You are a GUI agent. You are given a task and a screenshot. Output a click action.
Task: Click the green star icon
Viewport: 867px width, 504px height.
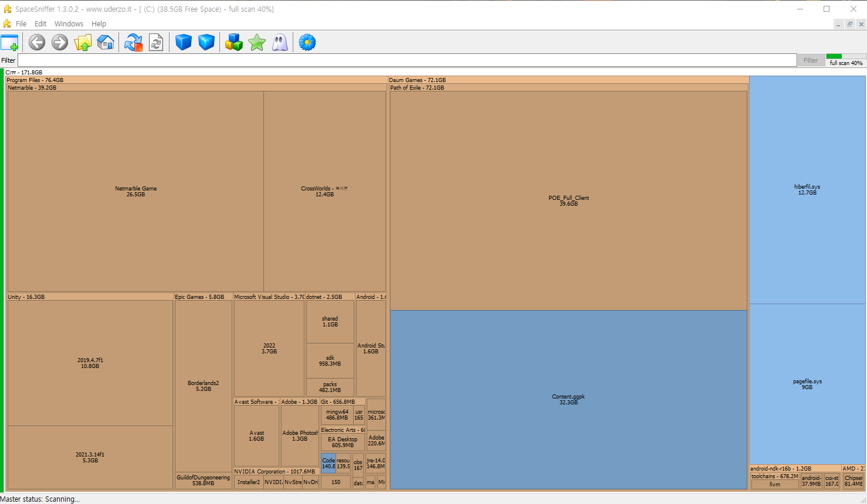(257, 42)
